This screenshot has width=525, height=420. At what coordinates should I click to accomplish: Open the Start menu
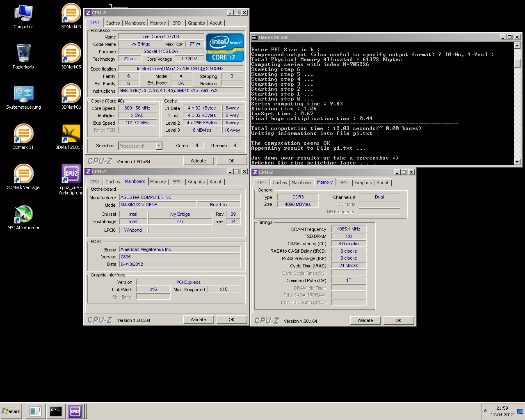(x=11, y=411)
